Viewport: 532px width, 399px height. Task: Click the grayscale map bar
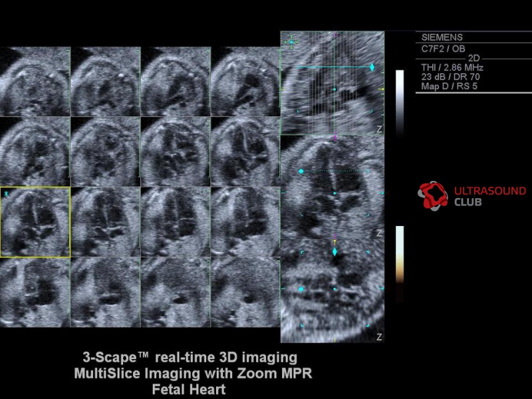point(400,102)
